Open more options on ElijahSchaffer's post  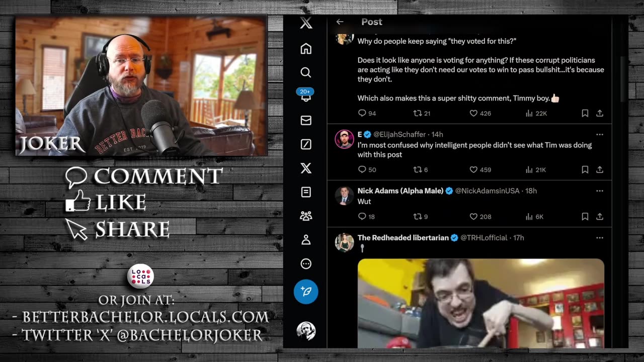coord(599,134)
